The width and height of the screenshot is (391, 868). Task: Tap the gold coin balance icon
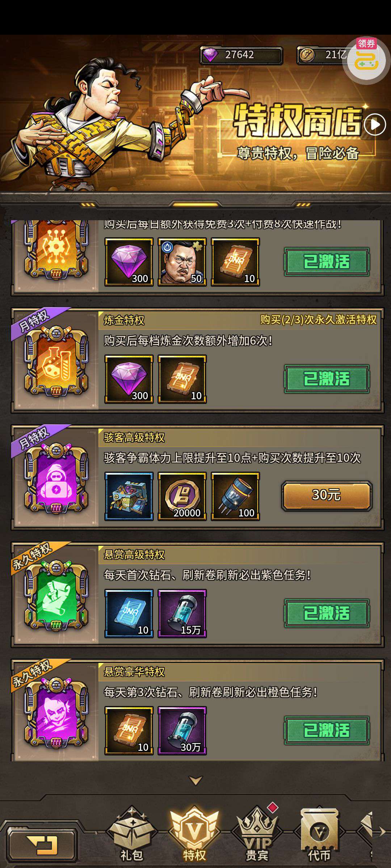(x=306, y=55)
